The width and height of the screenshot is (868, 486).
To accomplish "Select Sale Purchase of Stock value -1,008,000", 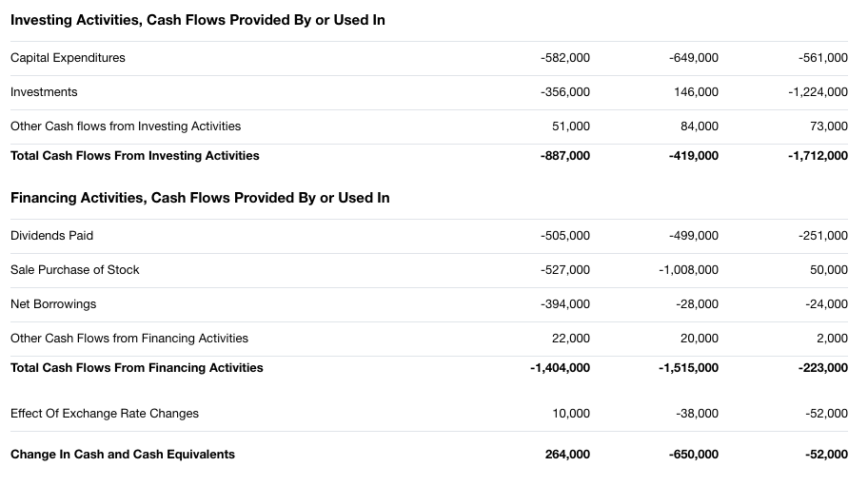I will coord(688,270).
